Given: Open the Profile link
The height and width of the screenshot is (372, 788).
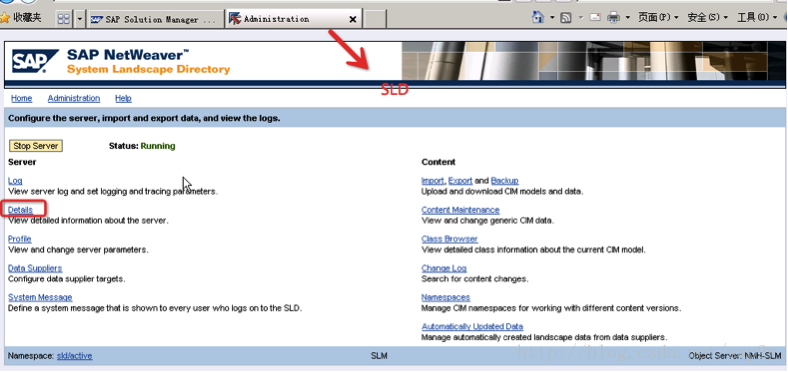Looking at the screenshot, I should (x=20, y=239).
